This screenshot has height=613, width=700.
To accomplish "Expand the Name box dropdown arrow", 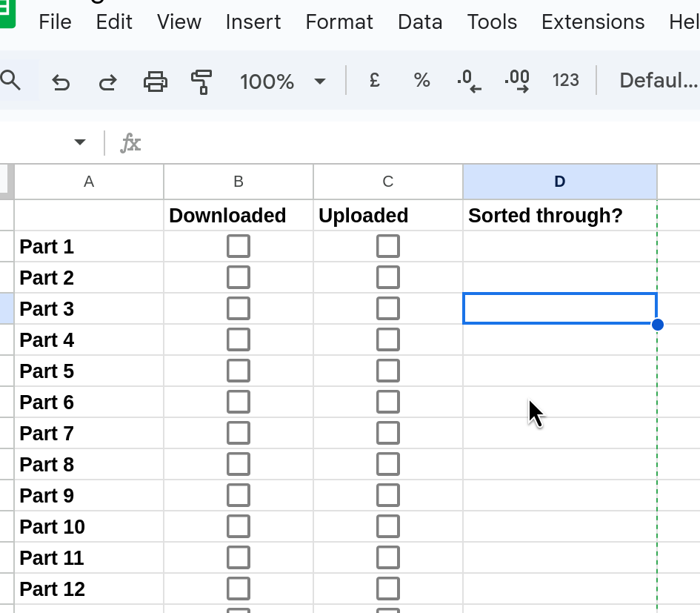I will pos(80,142).
